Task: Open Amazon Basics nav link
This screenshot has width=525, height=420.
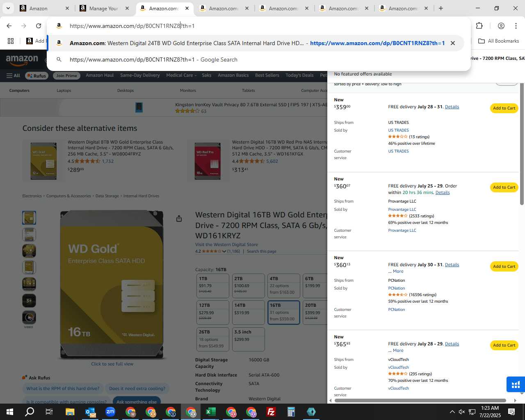Action: click(x=233, y=75)
